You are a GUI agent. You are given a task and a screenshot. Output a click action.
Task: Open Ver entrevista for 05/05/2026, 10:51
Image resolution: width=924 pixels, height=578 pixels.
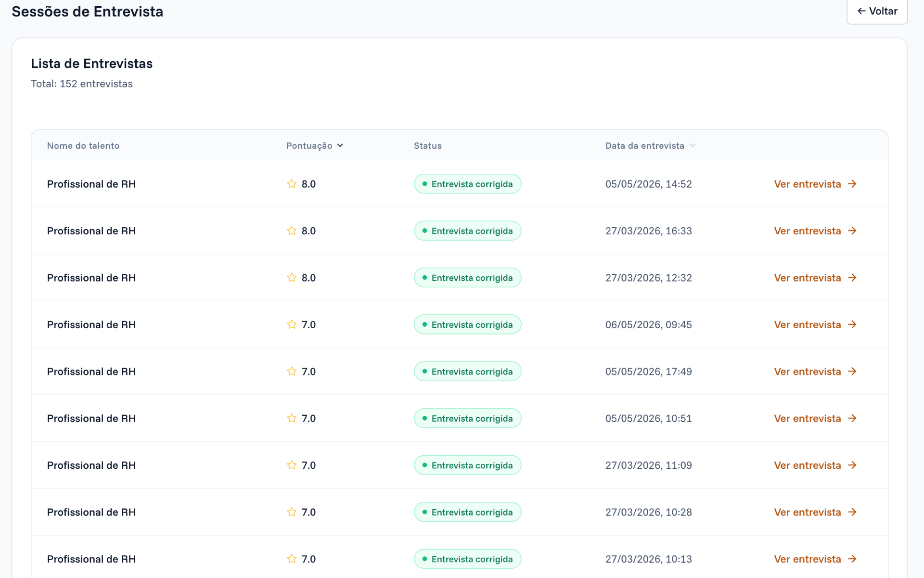point(815,419)
